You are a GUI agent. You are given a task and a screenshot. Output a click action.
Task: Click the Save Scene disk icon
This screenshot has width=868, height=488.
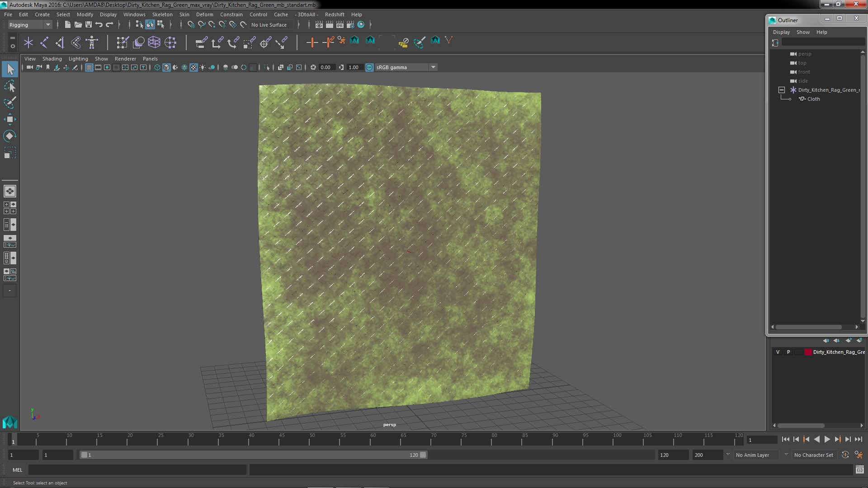pyautogui.click(x=89, y=25)
